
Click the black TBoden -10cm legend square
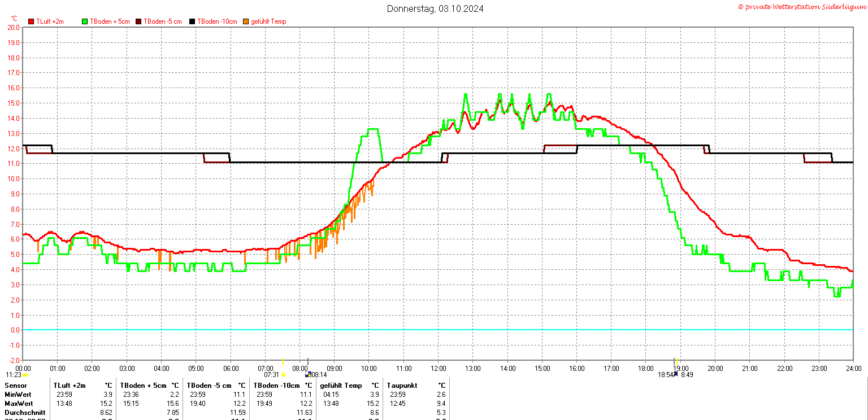click(192, 21)
